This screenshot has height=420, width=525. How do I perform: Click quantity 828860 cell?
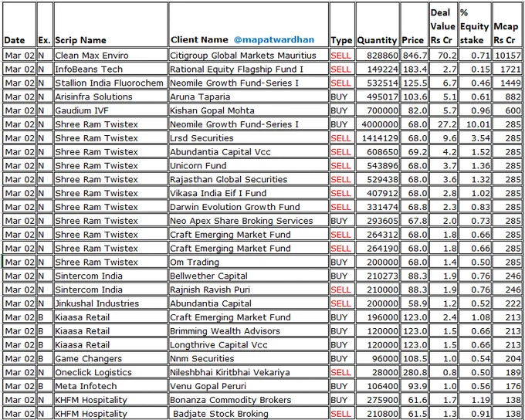point(378,56)
